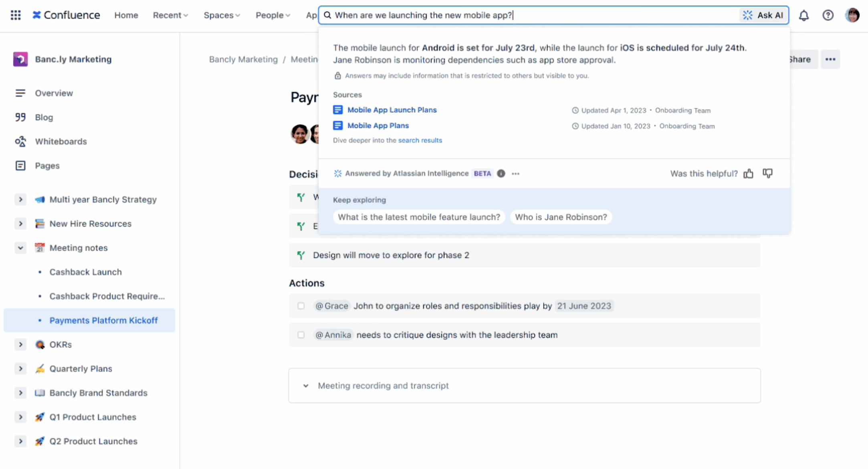
Task: Open the Cashback Launch page
Action: click(x=85, y=272)
